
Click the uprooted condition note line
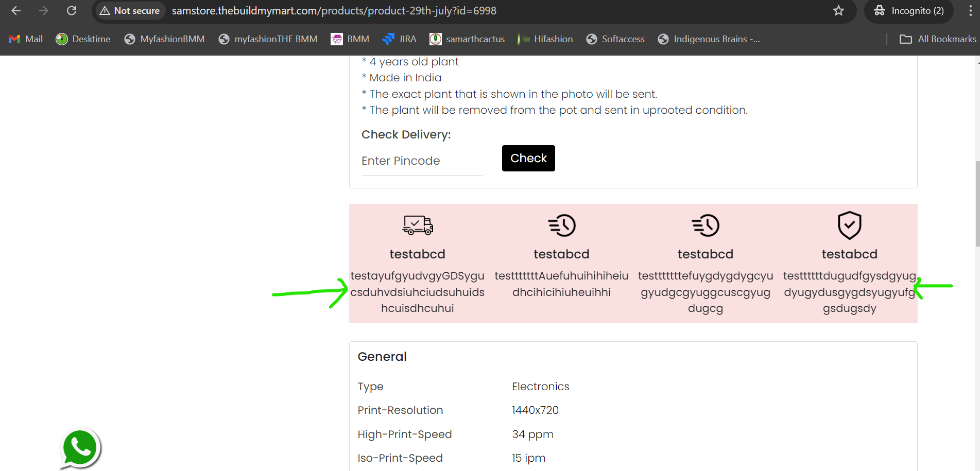pos(555,110)
